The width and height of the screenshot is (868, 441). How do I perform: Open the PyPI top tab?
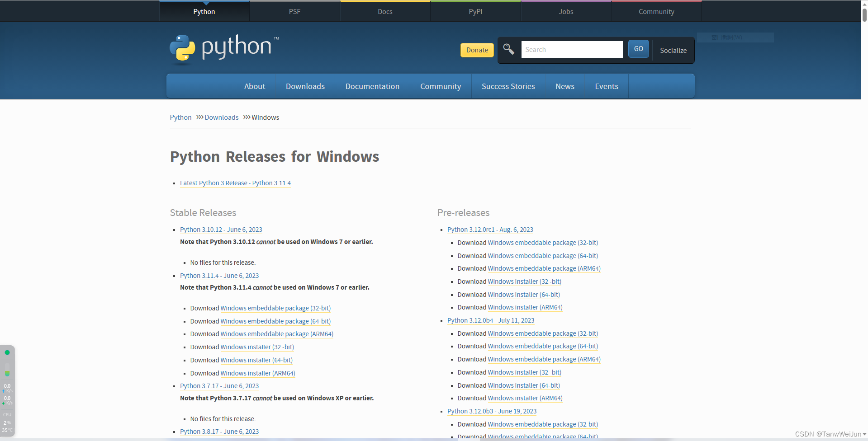475,12
